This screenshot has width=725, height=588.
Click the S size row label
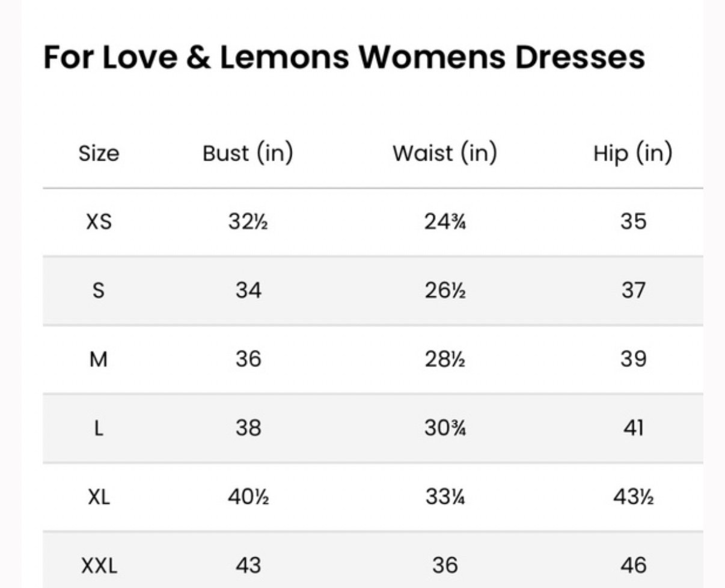pyautogui.click(x=99, y=291)
